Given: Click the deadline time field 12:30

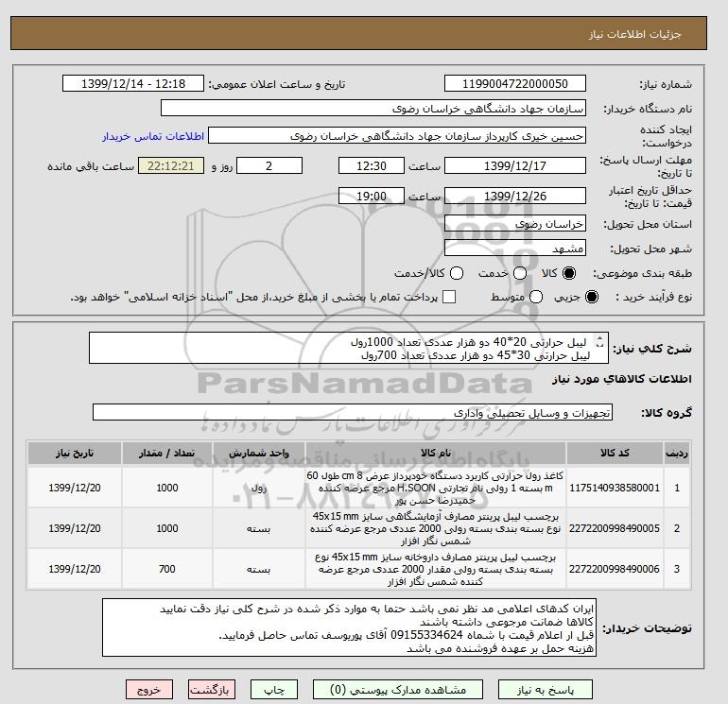Looking at the screenshot, I should 372,165.
